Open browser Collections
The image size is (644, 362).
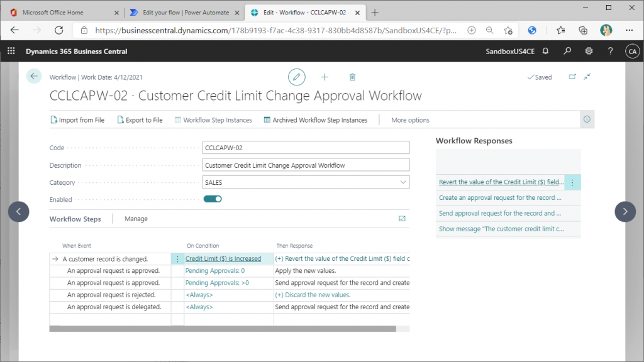click(583, 30)
